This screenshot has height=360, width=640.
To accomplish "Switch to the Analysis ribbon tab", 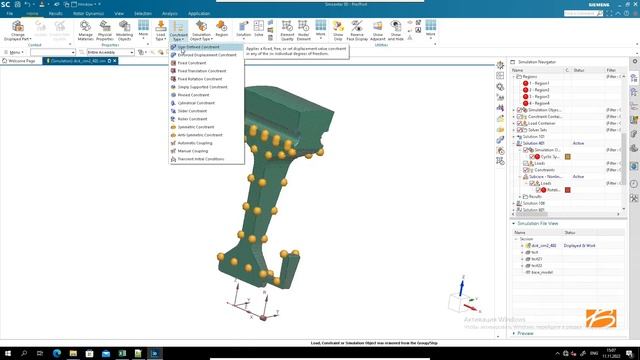I will click(170, 13).
